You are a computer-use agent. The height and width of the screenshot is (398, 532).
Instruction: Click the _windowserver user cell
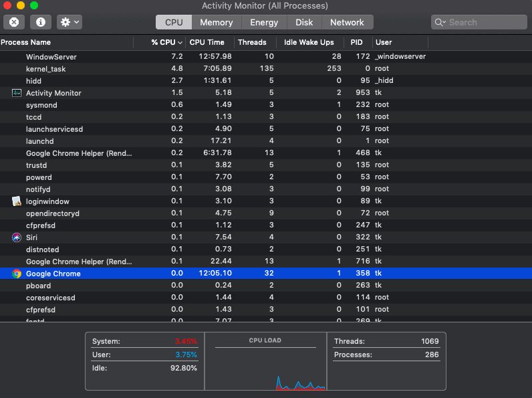[400, 56]
